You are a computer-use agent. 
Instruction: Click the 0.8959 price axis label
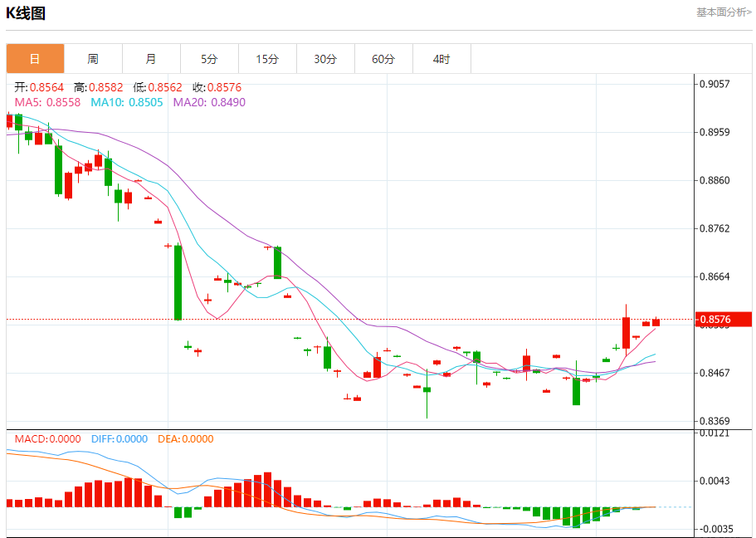coord(715,132)
